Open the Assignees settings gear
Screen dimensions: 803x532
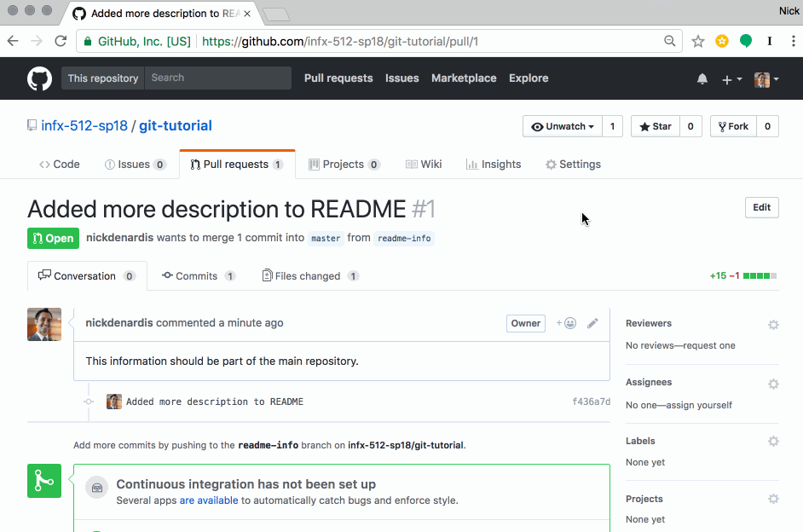(773, 383)
